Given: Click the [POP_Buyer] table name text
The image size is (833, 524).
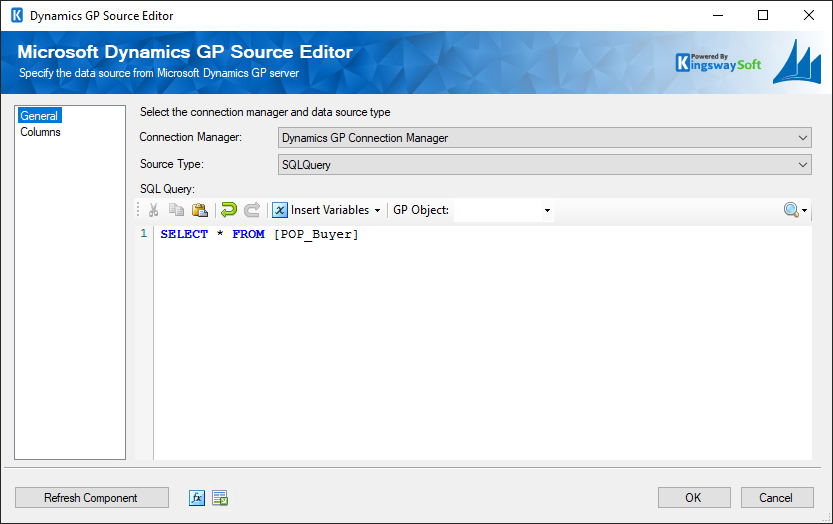Looking at the screenshot, I should 316,234.
